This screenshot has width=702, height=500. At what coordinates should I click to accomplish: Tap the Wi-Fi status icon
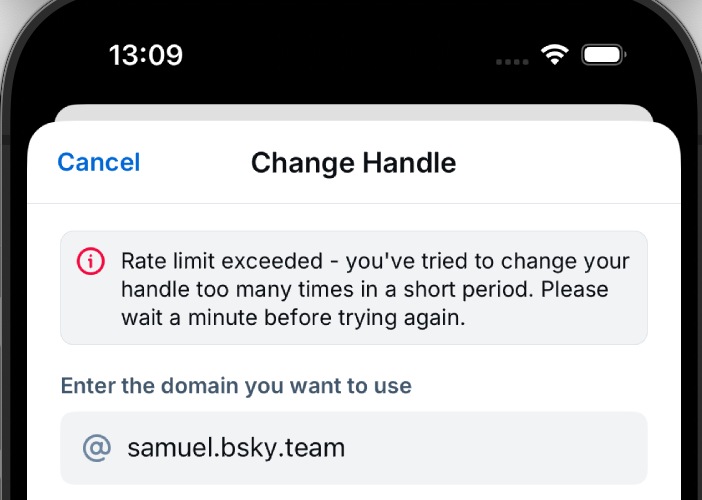(554, 55)
